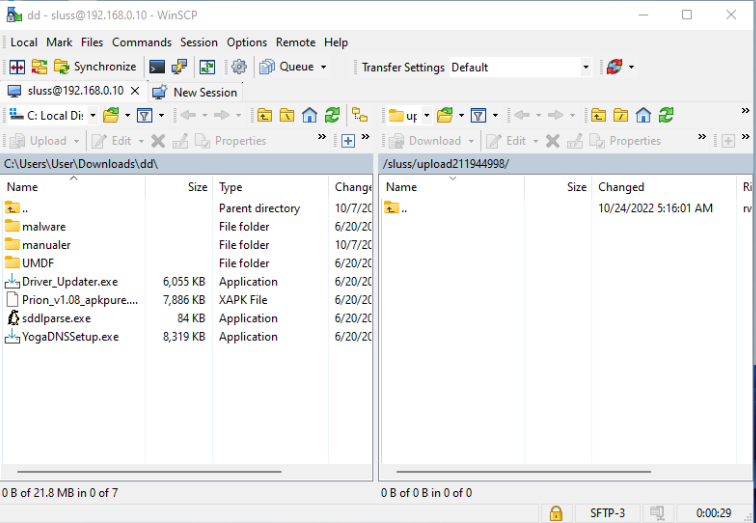The image size is (756, 523).
Task: Click local directory tree toggle icon
Action: [360, 116]
